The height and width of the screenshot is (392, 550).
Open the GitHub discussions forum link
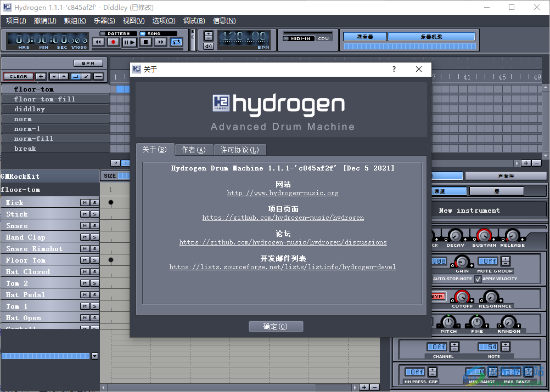coord(283,242)
